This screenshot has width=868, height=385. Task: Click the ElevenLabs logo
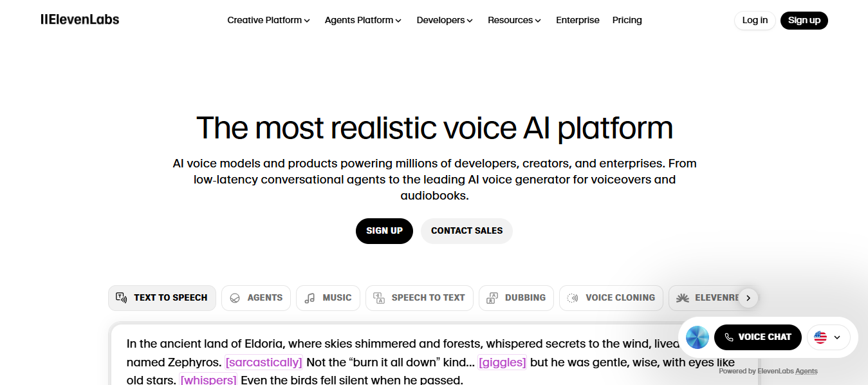pyautogui.click(x=80, y=19)
